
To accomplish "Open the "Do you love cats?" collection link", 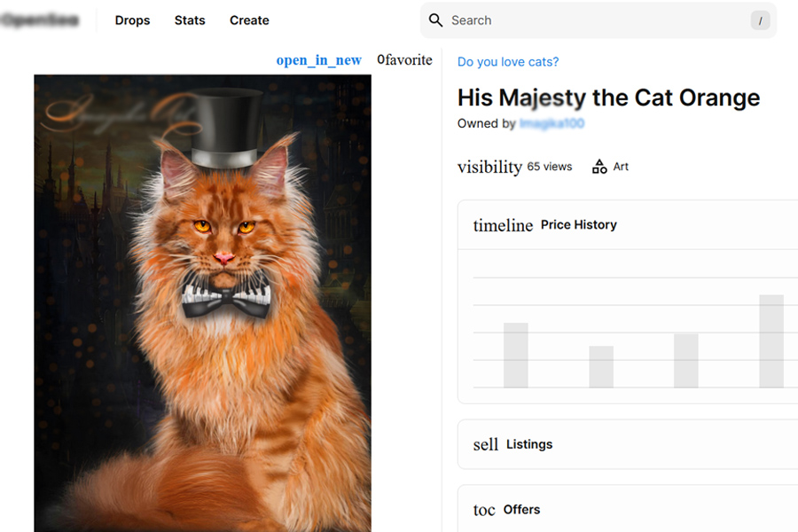I will (x=508, y=62).
